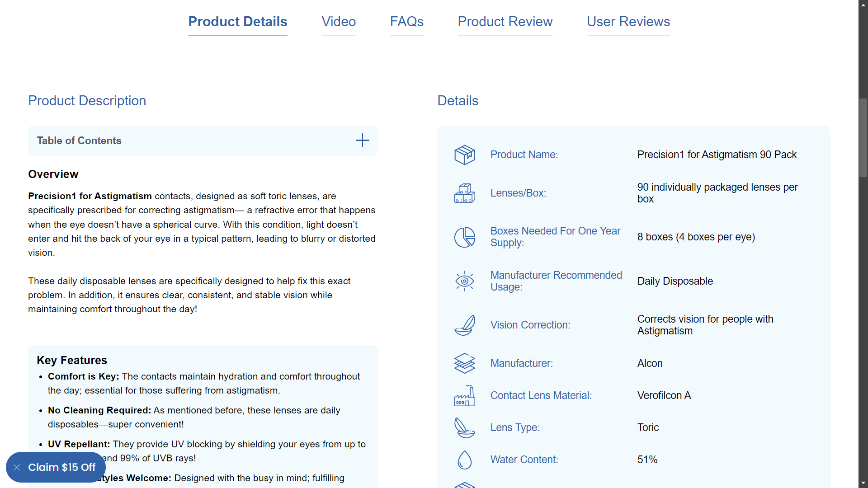Click the Lens Type icon
The height and width of the screenshot is (488, 868).
464,428
